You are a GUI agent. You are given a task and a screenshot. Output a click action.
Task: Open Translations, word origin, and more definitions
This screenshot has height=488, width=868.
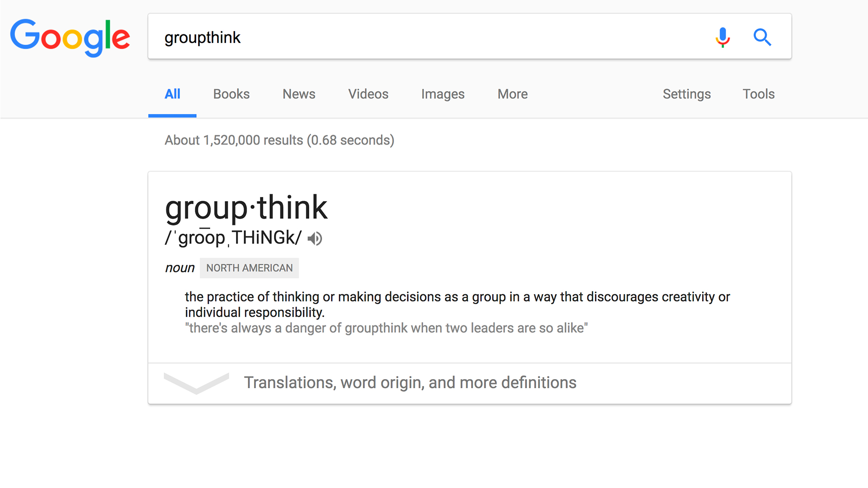[410, 383]
